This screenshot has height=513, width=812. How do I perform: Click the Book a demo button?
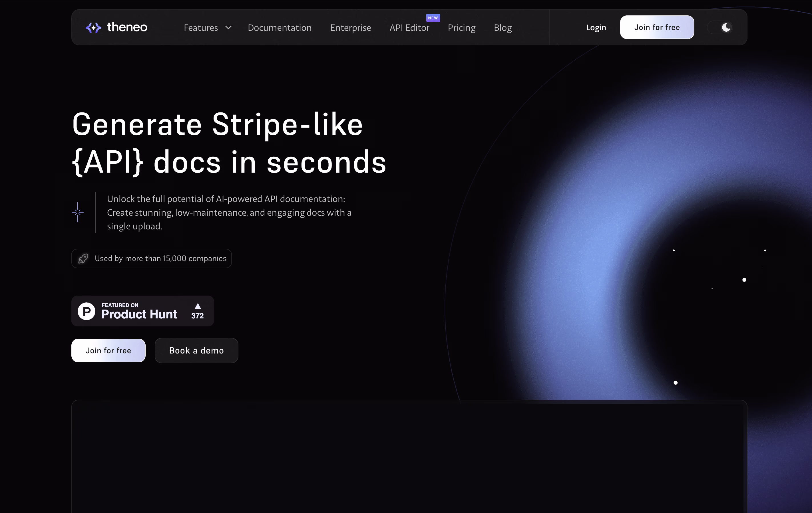coord(196,351)
